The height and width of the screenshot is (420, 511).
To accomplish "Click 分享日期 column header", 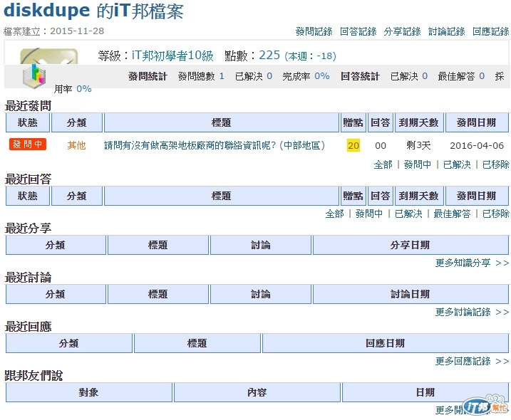I will pos(411,245).
